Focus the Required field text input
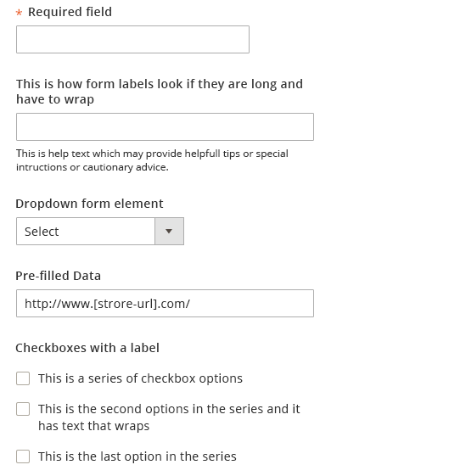This screenshot has width=449, height=476. point(132,40)
